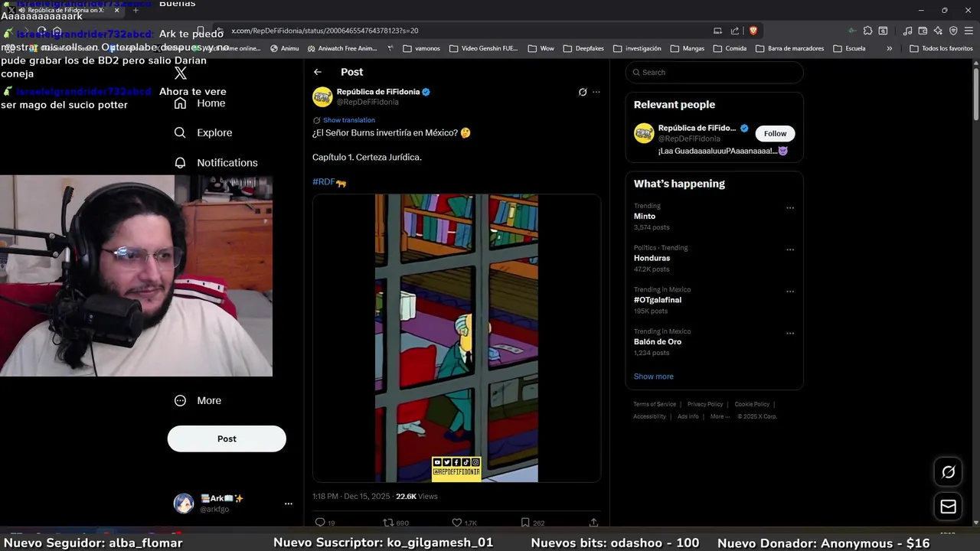
Task: Open the Grok icon on the post
Action: (583, 92)
